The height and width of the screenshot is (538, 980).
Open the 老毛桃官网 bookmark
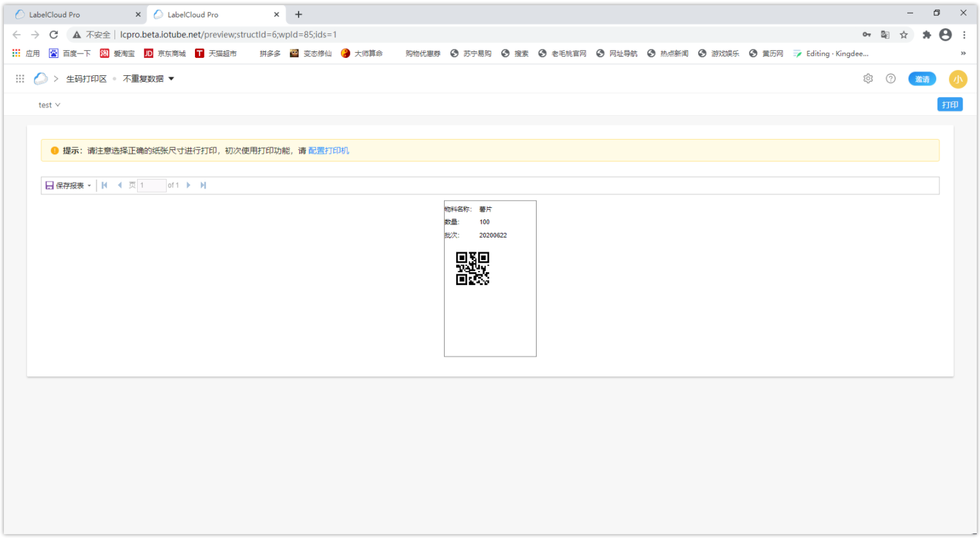click(562, 53)
